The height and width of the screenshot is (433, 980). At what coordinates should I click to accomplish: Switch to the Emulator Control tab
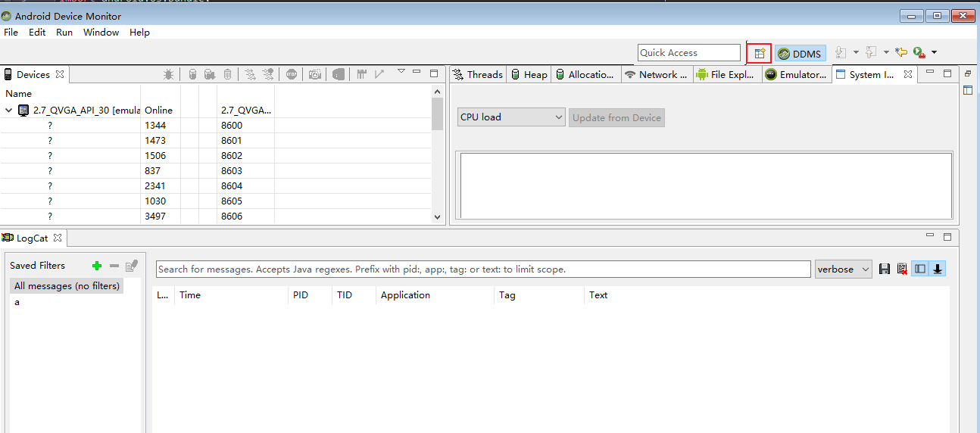pos(796,74)
